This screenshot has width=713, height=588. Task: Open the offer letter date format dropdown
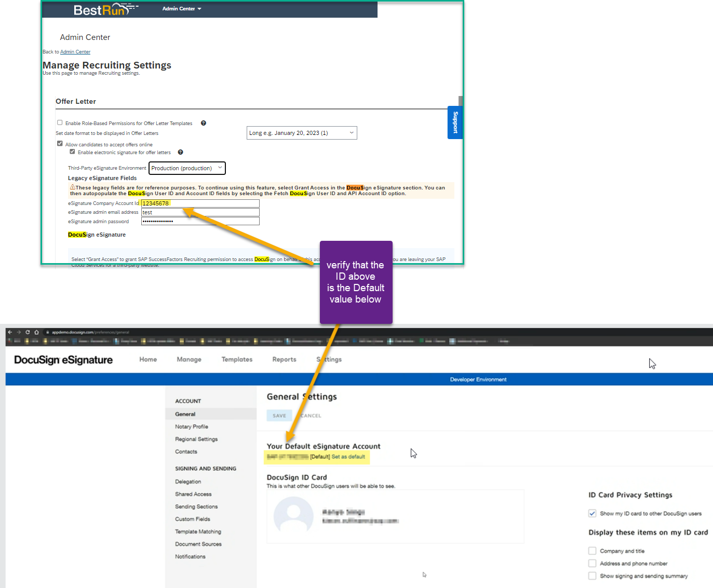point(302,133)
